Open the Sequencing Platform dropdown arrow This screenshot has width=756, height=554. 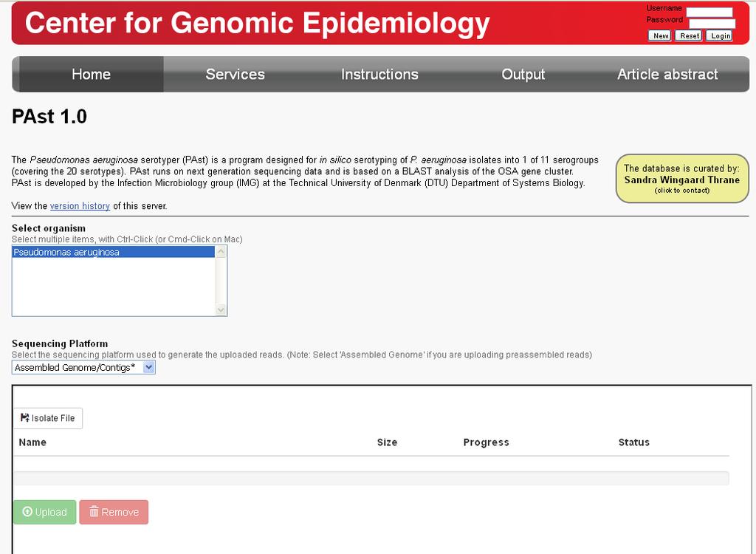point(149,367)
